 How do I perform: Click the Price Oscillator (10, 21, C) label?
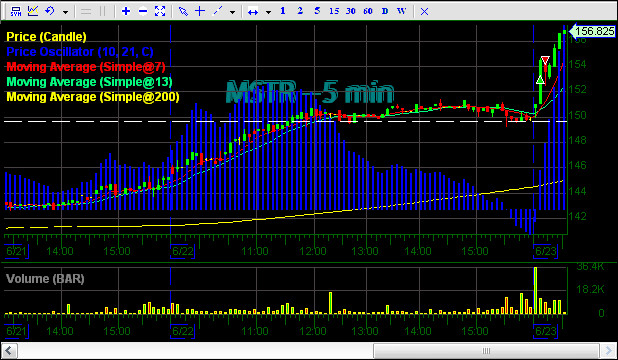pyautogui.click(x=80, y=52)
